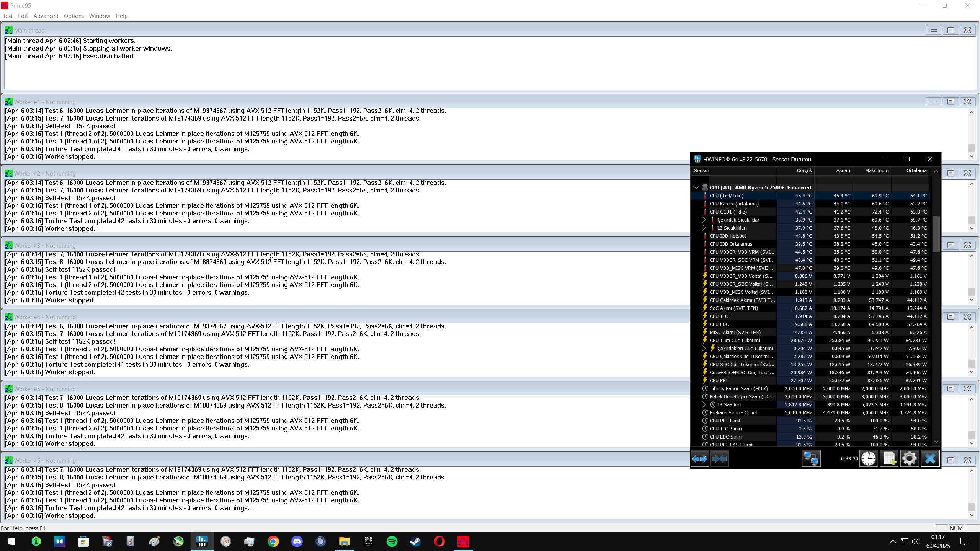Click the Worker #6 log scroll-down arrow
980x551 pixels.
click(972, 515)
